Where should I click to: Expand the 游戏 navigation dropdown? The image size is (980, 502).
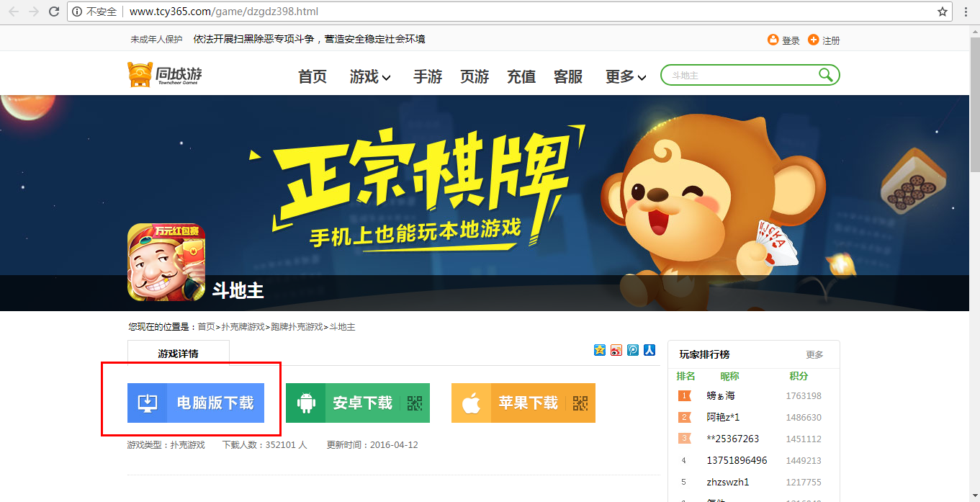pyautogui.click(x=369, y=77)
